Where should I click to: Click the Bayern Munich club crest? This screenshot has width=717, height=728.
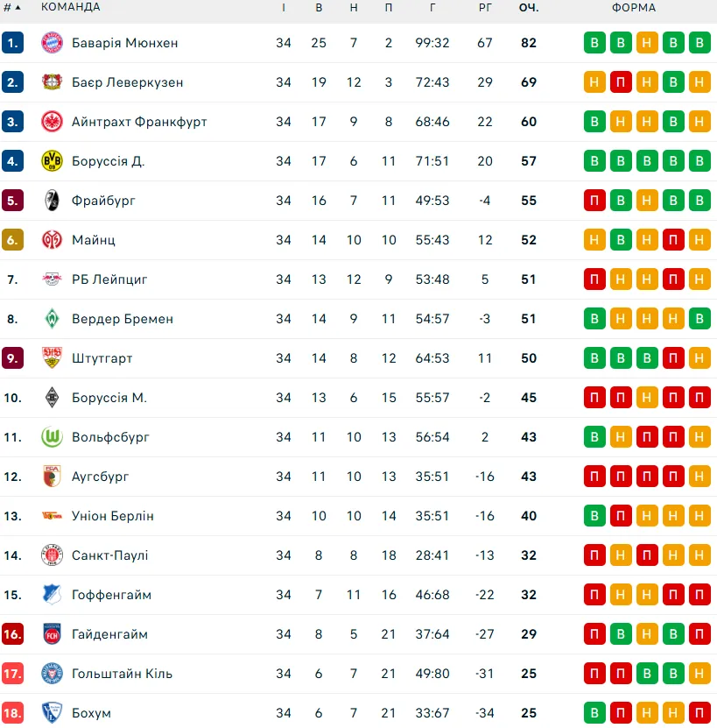pos(52,43)
